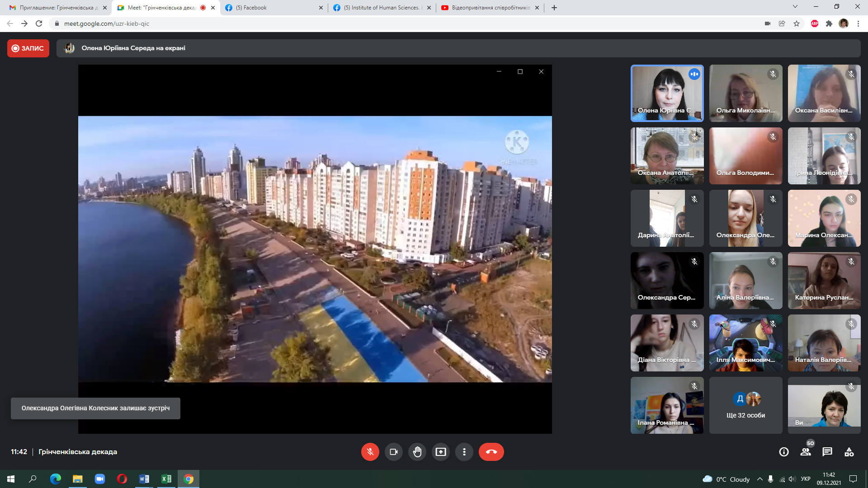
Task: Click the Adblock Plus extension icon
Action: point(814,23)
